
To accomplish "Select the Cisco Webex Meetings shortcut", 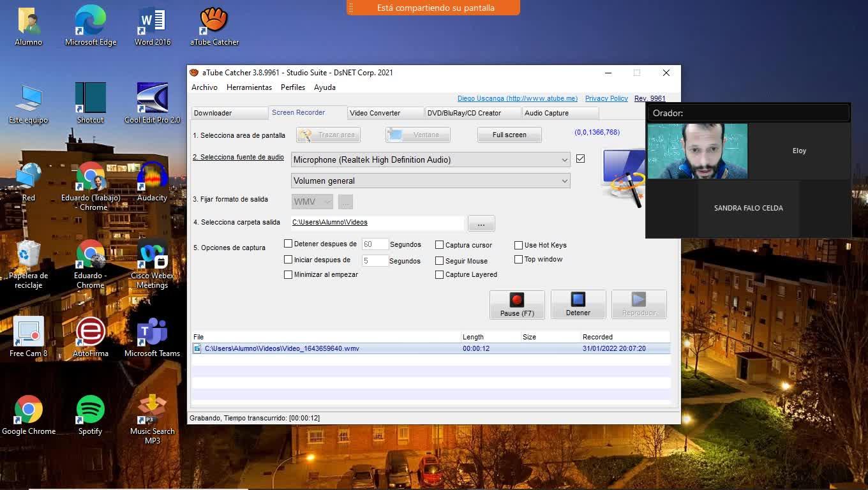I will 153,264.
